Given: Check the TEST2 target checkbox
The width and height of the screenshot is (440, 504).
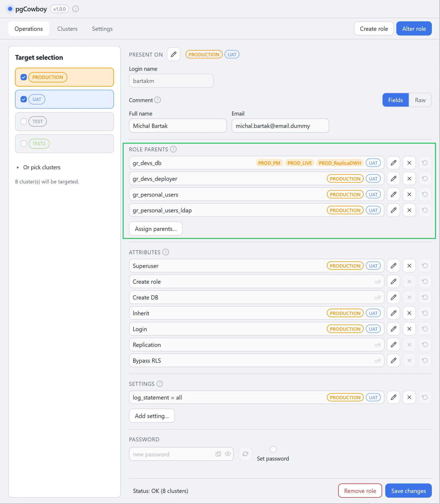Looking at the screenshot, I should pos(24,143).
